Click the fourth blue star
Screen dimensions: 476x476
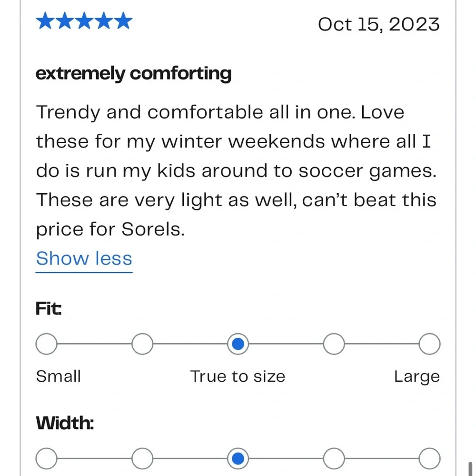point(104,20)
